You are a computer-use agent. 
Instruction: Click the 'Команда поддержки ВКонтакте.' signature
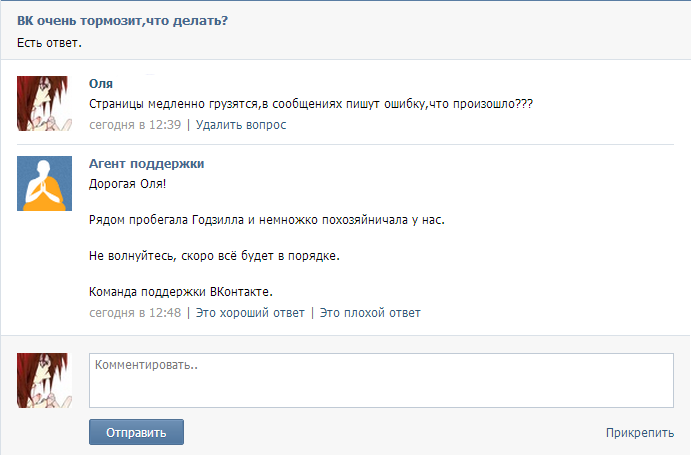181,292
